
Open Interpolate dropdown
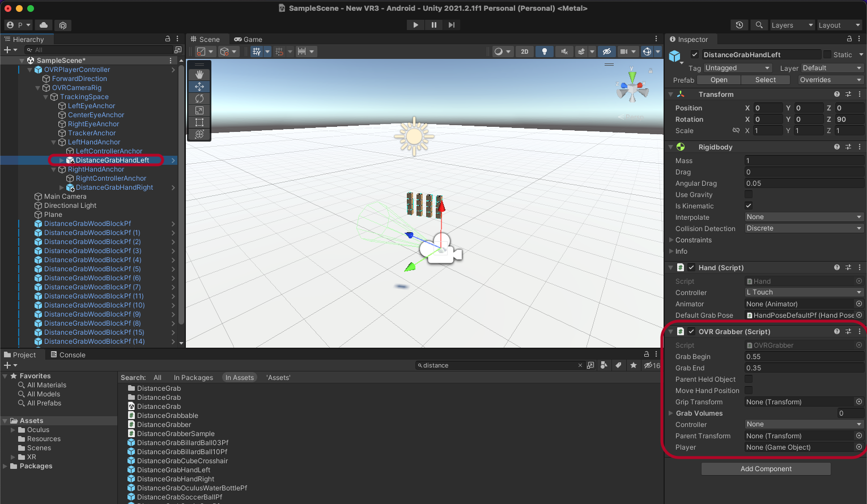pyautogui.click(x=804, y=217)
